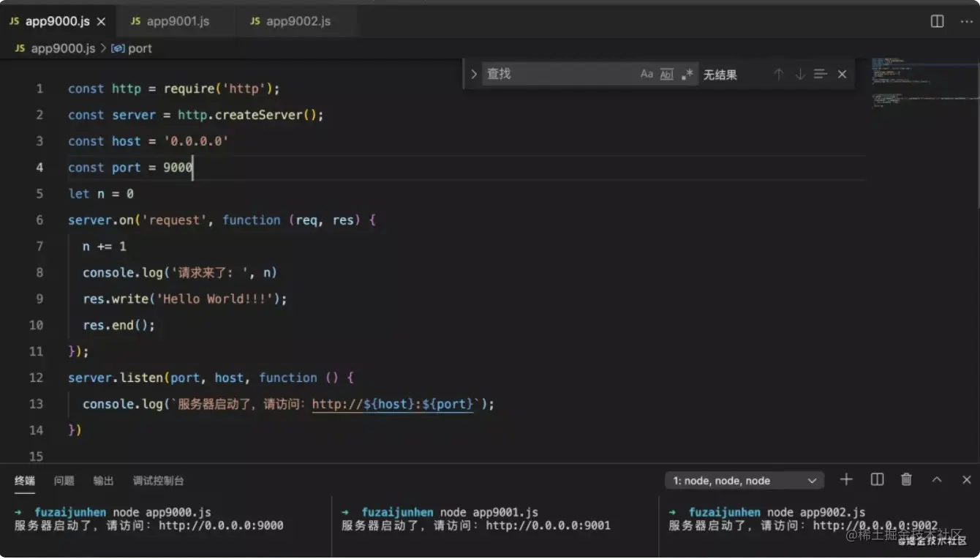Click 'node app9002.js' command in terminal
Viewport: 980px width, 559px height.
pyautogui.click(x=815, y=512)
